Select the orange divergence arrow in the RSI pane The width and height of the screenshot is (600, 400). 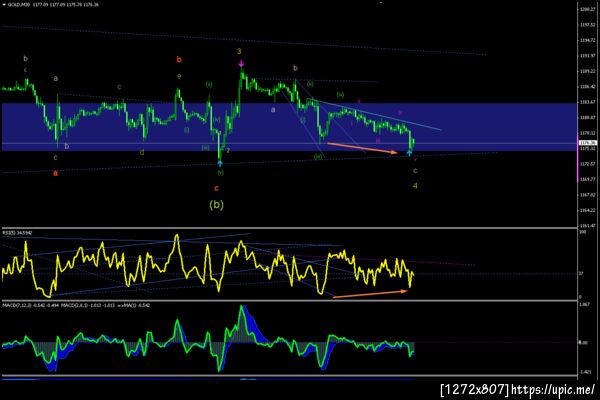coord(370,294)
